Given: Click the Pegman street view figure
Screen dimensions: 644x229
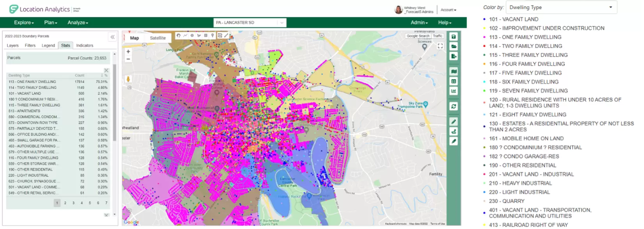Looking at the screenshot, I should [x=128, y=79].
